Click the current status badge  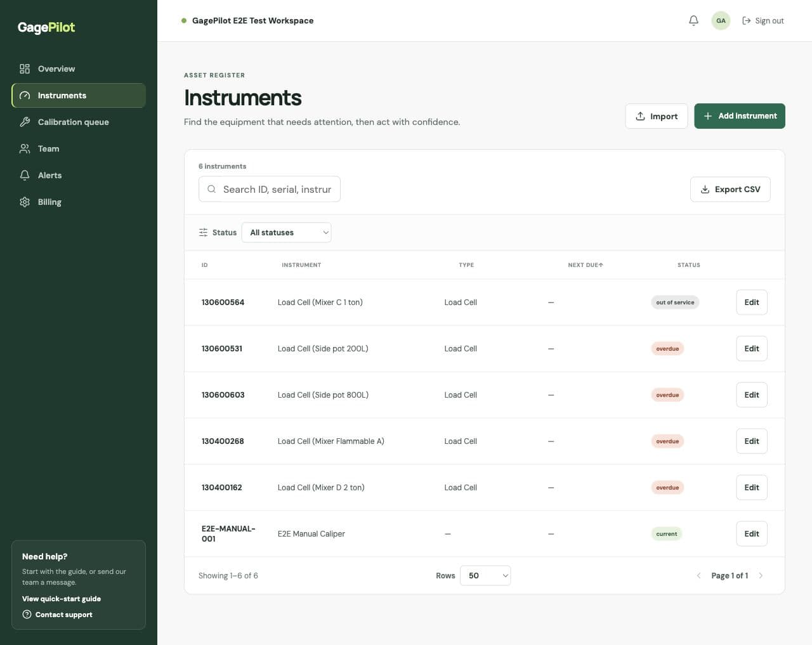[x=667, y=533]
